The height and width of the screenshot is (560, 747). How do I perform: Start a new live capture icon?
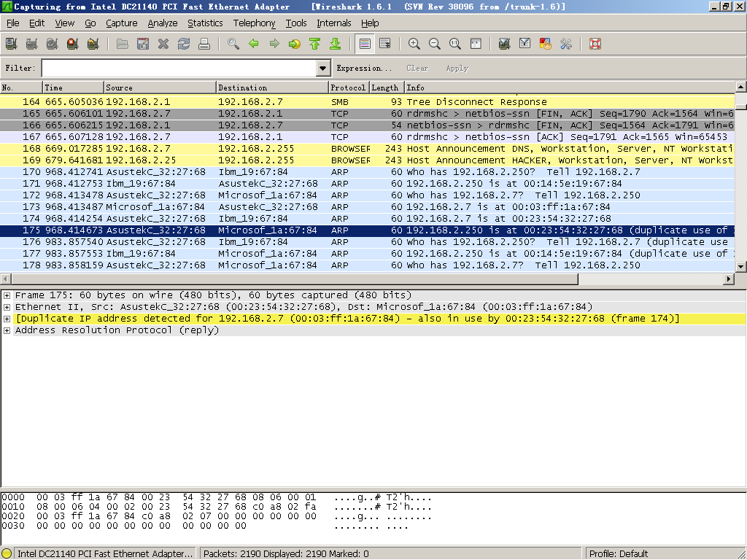(53, 44)
